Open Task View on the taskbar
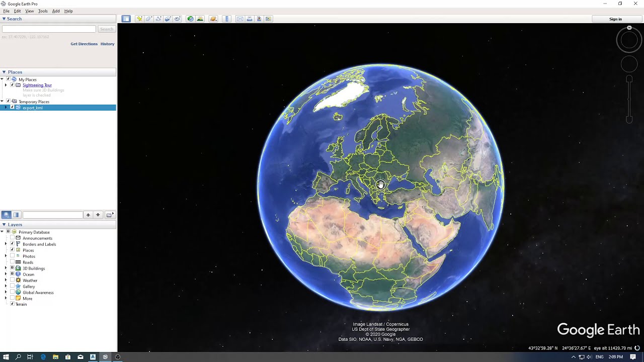The width and height of the screenshot is (644, 362). point(30,357)
